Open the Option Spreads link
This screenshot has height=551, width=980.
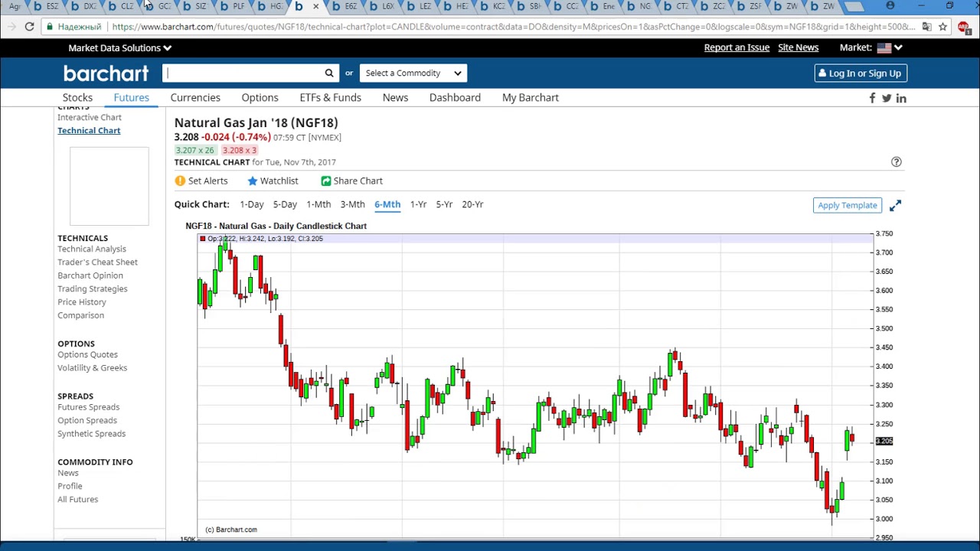[87, 420]
